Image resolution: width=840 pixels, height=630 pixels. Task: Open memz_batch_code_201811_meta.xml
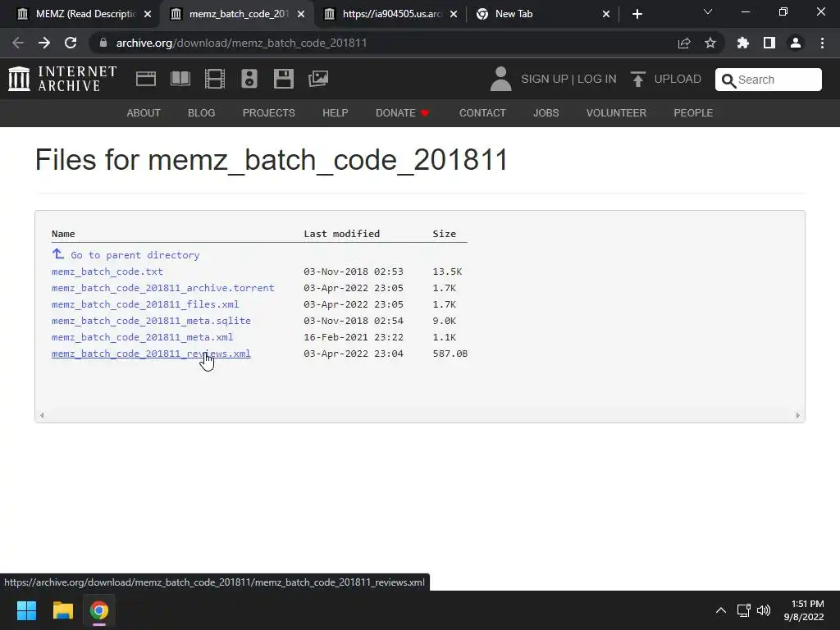point(143,337)
